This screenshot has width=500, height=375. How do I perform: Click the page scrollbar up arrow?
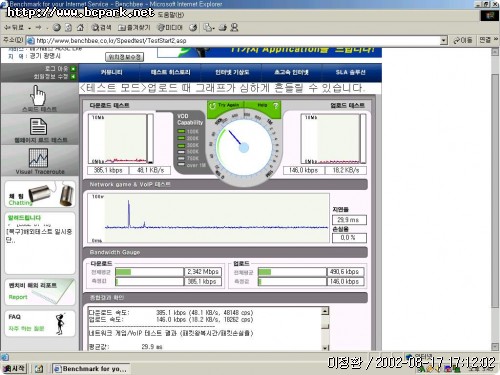[495, 52]
